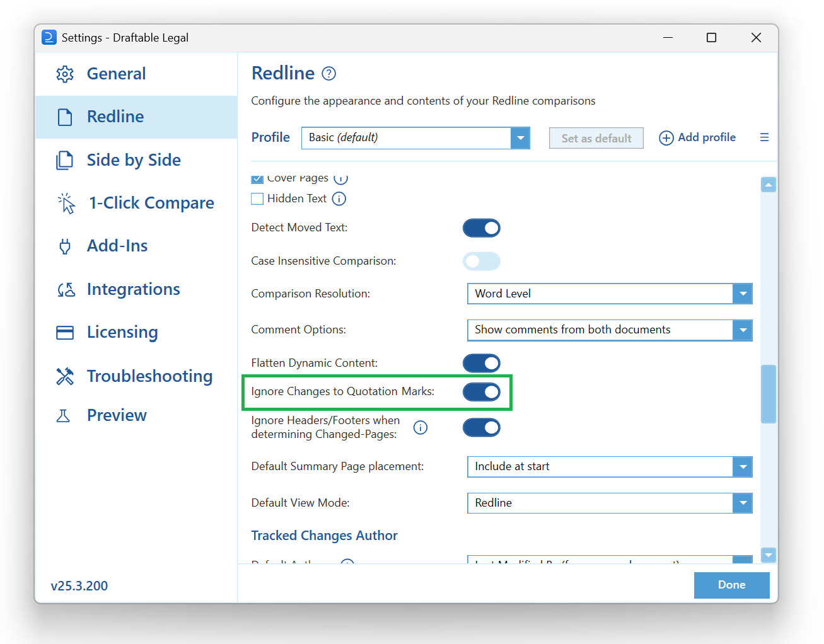
Task: Open the Add-Ins settings page
Action: 136,246
